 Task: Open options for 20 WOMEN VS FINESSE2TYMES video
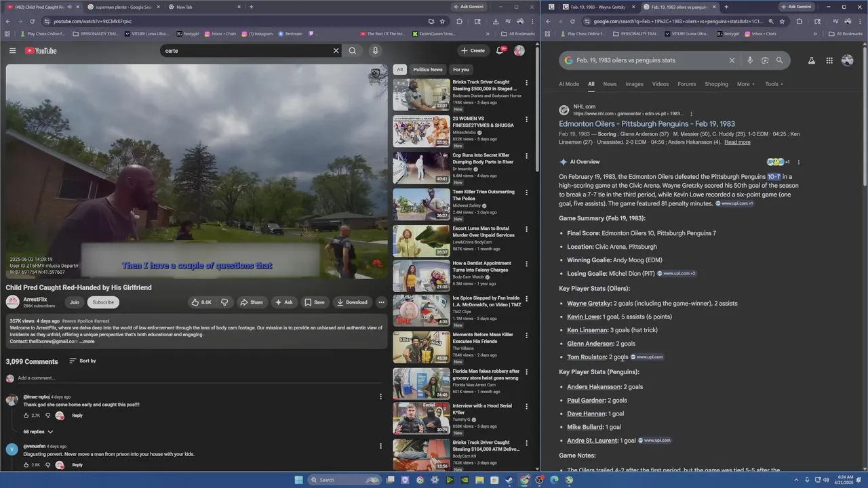[x=526, y=120]
